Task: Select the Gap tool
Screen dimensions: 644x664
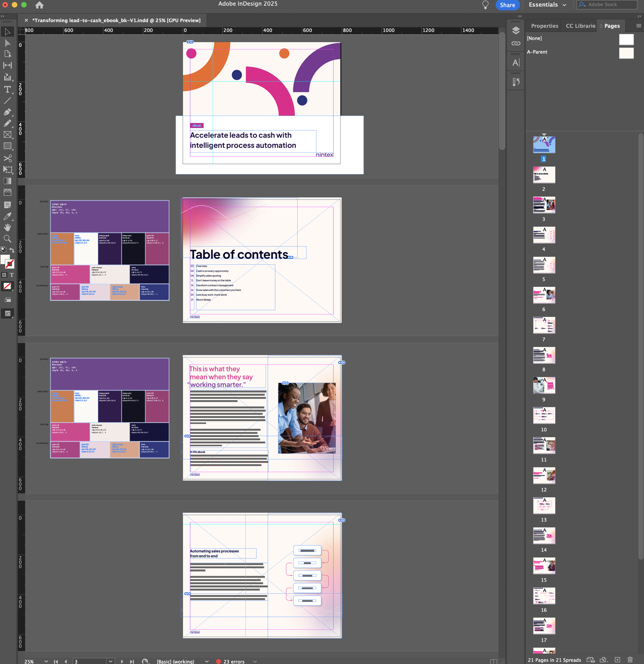Action: (x=7, y=65)
